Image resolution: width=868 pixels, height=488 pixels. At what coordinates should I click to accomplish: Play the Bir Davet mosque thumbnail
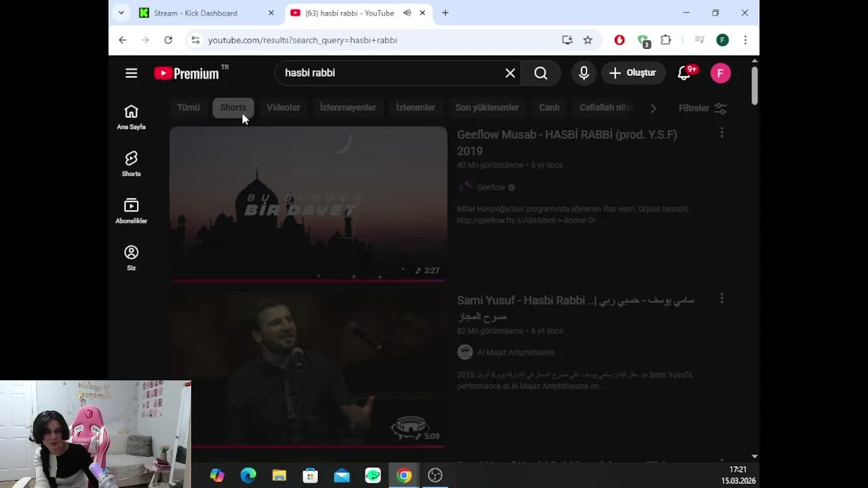click(x=309, y=203)
